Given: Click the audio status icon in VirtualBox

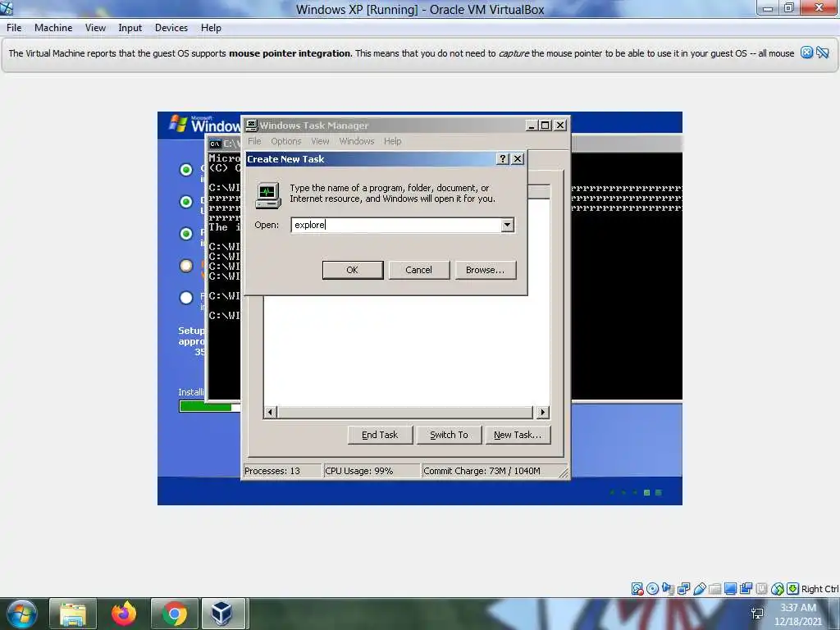Looking at the screenshot, I should pos(668,589).
